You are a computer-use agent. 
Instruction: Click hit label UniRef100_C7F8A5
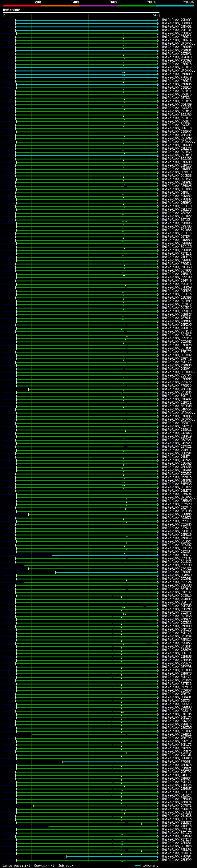click(x=177, y=799)
